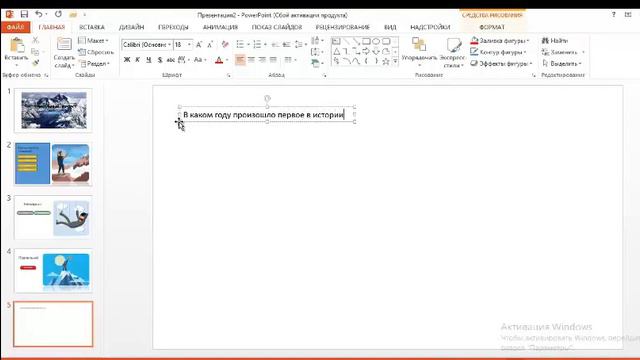The width and height of the screenshot is (640, 360).
Task: Cut selection with the scissors icon
Action: tap(36, 40)
